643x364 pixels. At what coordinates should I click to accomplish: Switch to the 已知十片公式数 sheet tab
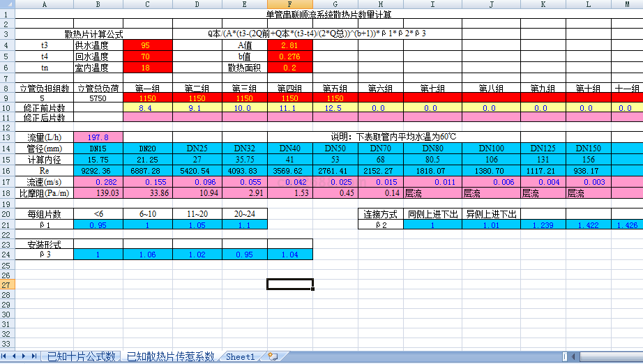(x=80, y=356)
